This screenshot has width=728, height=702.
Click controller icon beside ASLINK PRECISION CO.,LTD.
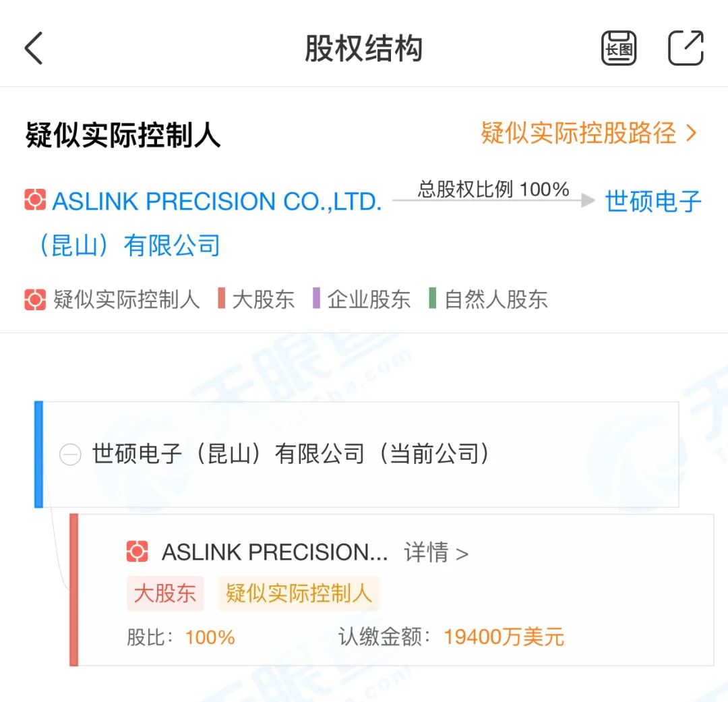coord(35,200)
